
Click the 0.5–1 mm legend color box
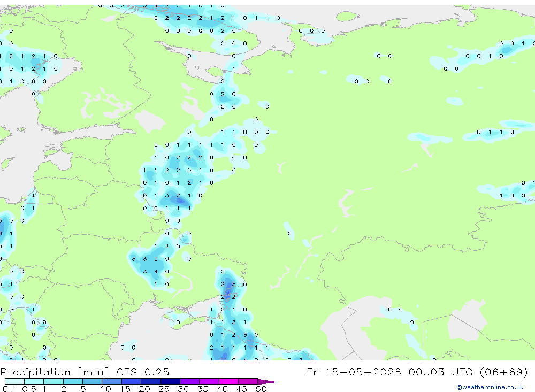[x=34, y=381]
